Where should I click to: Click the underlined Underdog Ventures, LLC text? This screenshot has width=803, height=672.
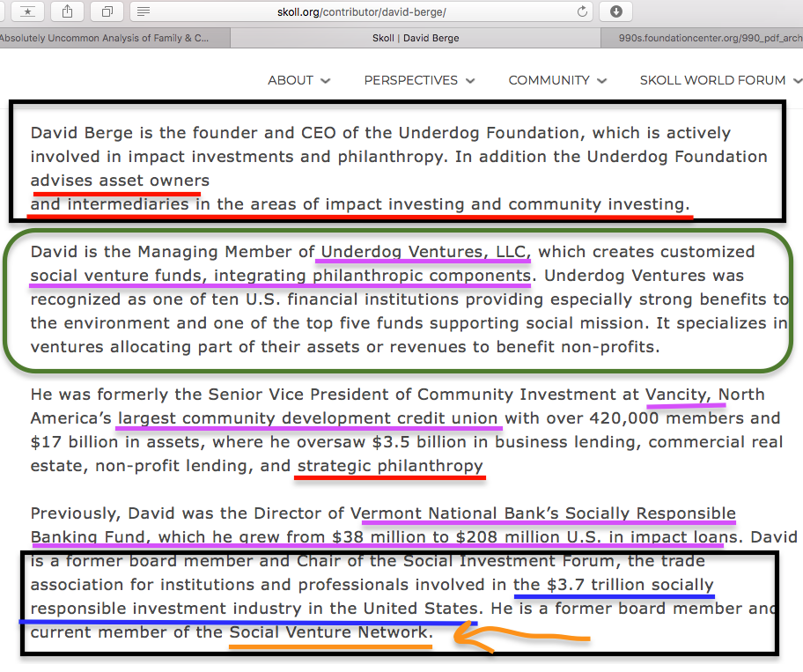[x=424, y=252]
